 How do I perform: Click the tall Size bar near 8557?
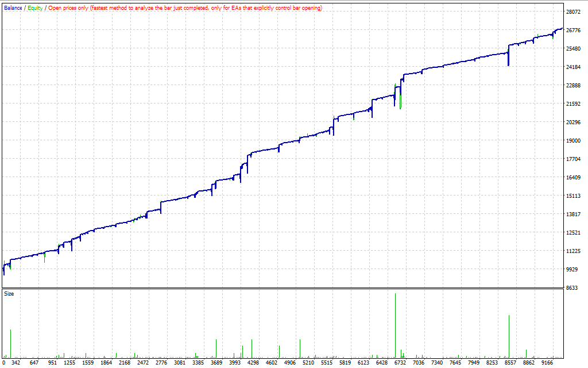click(509, 336)
